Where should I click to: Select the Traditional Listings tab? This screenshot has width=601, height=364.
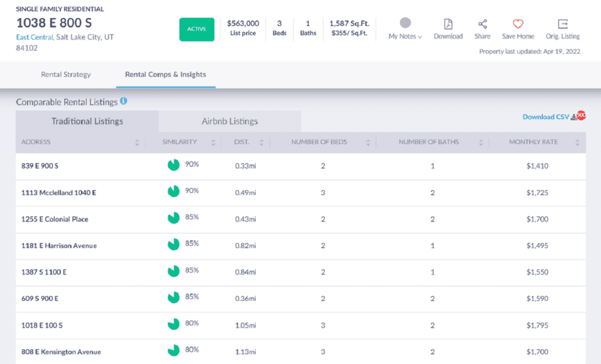pyautogui.click(x=87, y=121)
